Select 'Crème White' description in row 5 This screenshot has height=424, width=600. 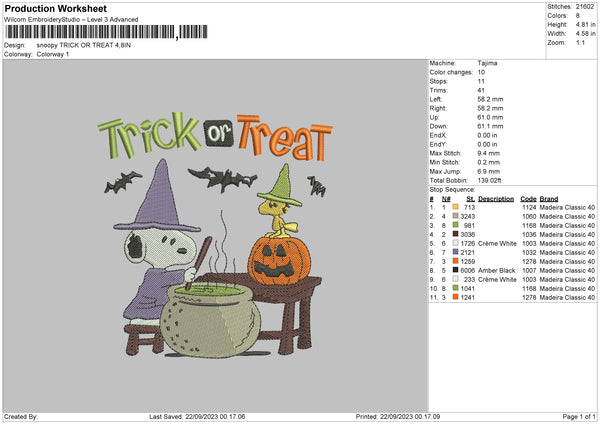(497, 243)
